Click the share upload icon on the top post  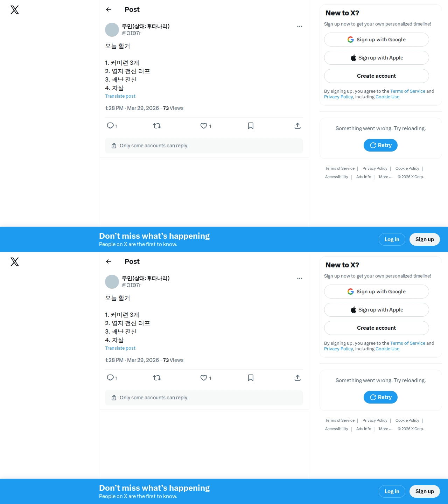(x=297, y=126)
